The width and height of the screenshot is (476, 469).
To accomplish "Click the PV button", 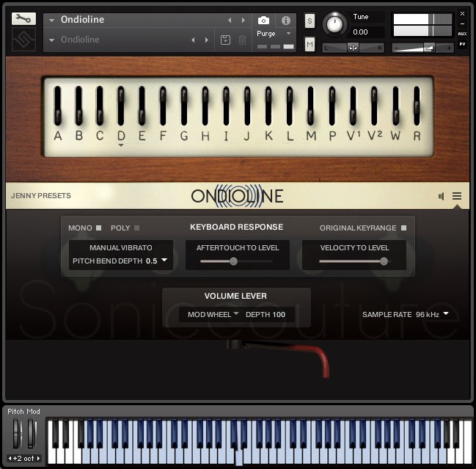I will [x=462, y=44].
